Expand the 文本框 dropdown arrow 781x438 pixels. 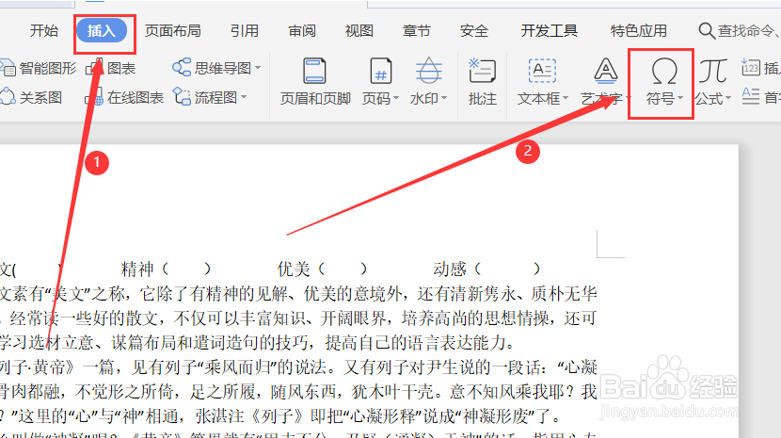pyautogui.click(x=566, y=99)
